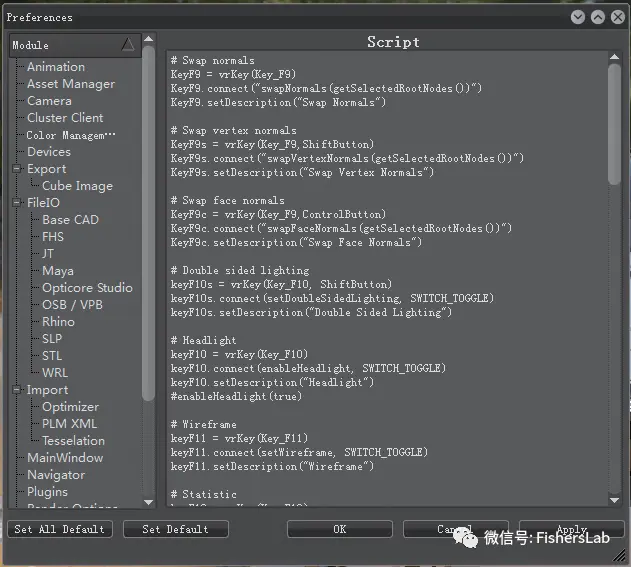631x567 pixels.
Task: Click the script editor scrollbar thumb
Action: tap(614, 124)
